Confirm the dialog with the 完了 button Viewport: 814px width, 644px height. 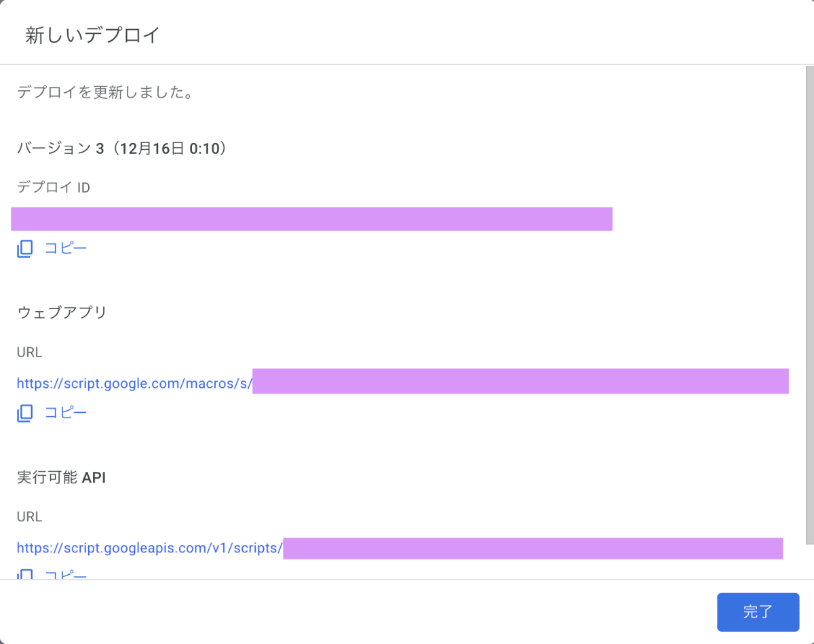[x=758, y=612]
